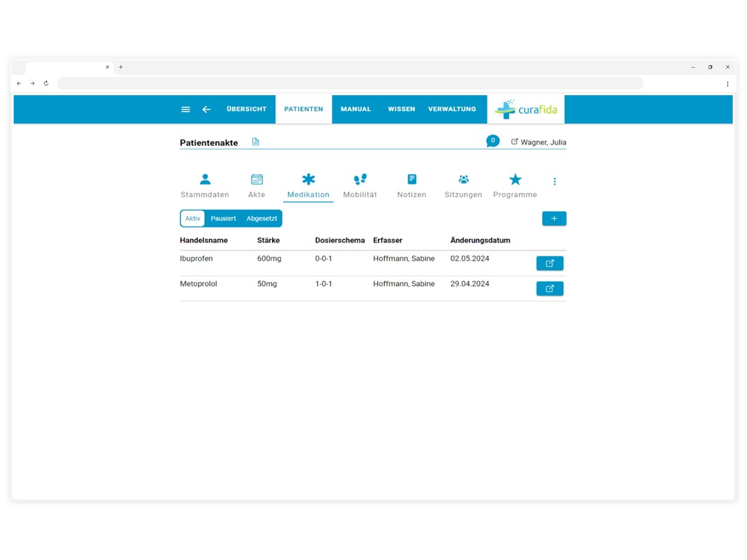Viewport: 747px width, 560px height.
Task: Maximize or restore the browser window
Action: [710, 67]
